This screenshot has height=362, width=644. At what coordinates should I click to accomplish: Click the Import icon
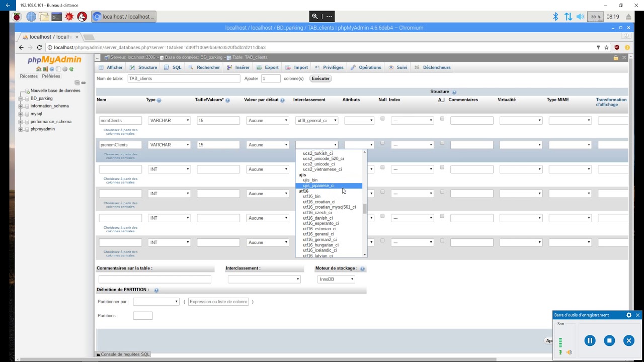[x=287, y=67]
